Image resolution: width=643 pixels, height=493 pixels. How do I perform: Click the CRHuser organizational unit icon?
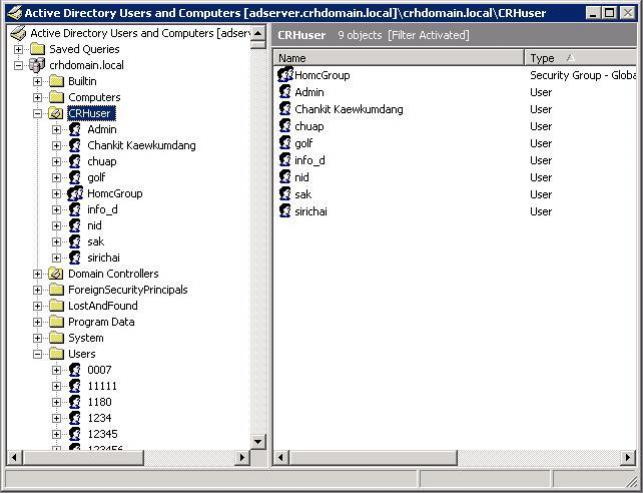click(56, 113)
